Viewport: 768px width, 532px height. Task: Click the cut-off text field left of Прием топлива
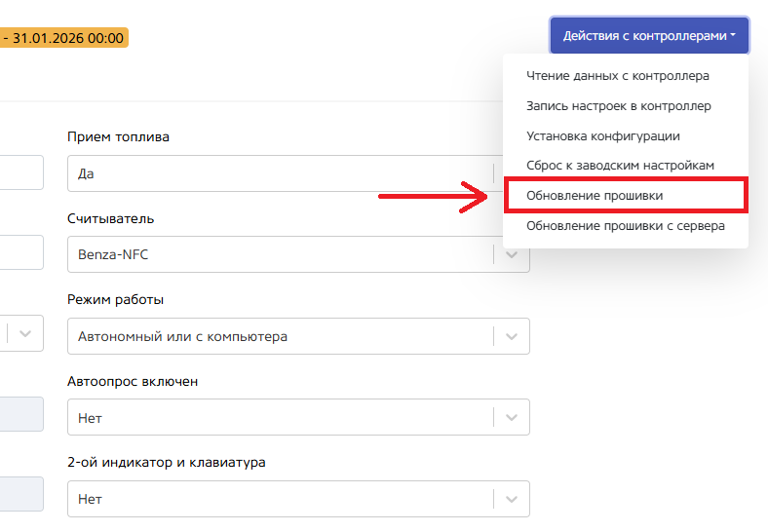19,171
